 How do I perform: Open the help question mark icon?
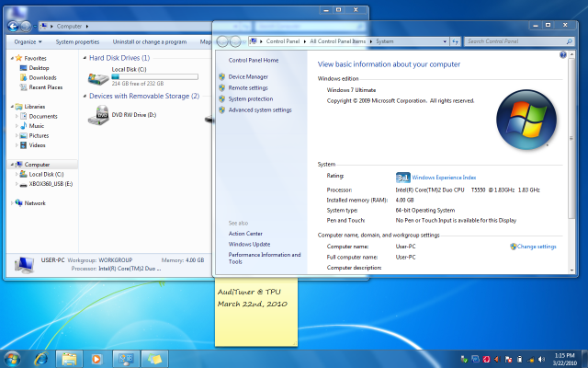[x=563, y=55]
